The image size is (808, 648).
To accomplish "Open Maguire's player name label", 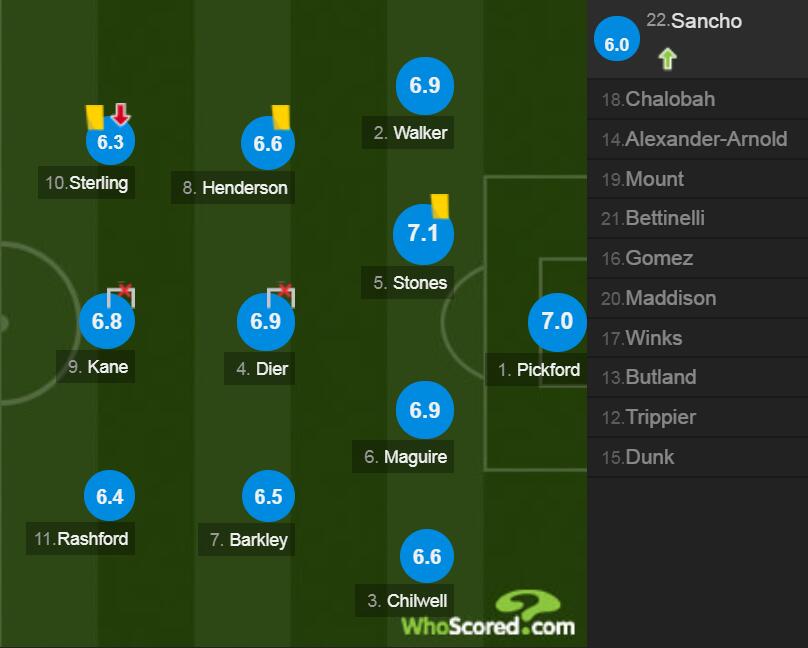I will coord(406,457).
